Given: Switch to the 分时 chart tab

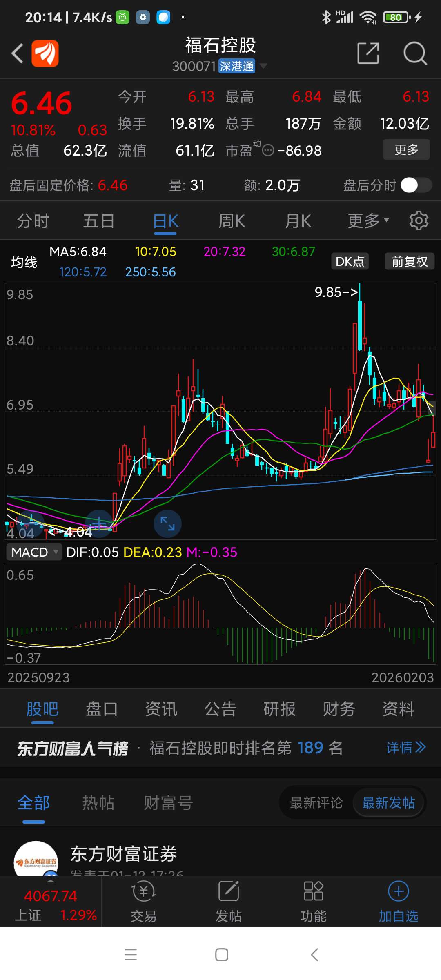Looking at the screenshot, I should (x=33, y=221).
